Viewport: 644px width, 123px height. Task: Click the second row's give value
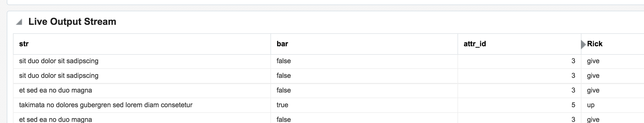(593, 76)
